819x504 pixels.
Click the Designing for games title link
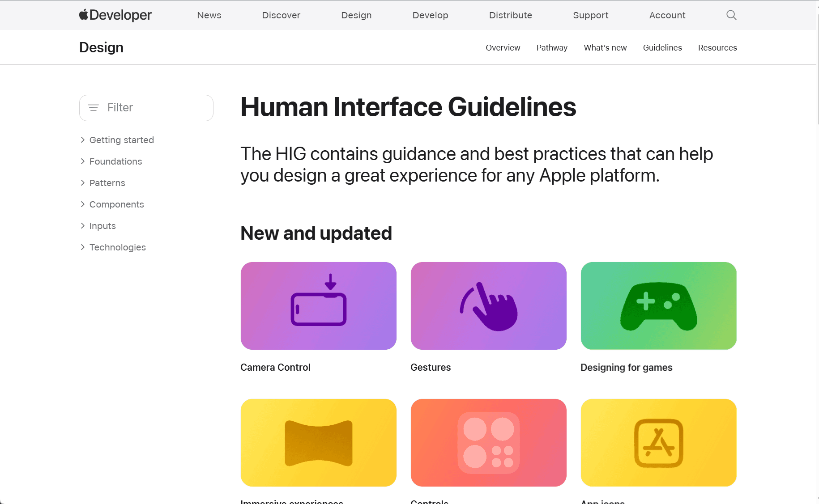coord(626,368)
